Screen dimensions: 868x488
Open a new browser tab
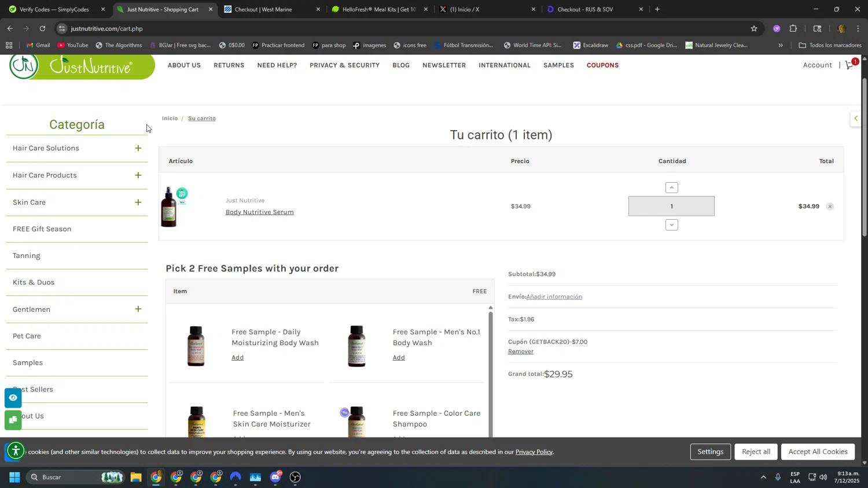[657, 9]
